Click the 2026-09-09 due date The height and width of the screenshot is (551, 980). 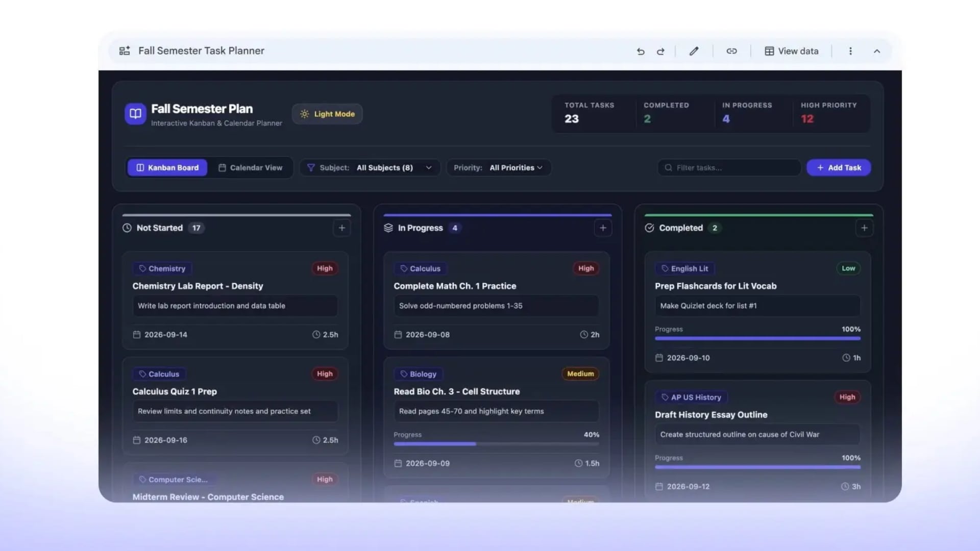(x=422, y=464)
